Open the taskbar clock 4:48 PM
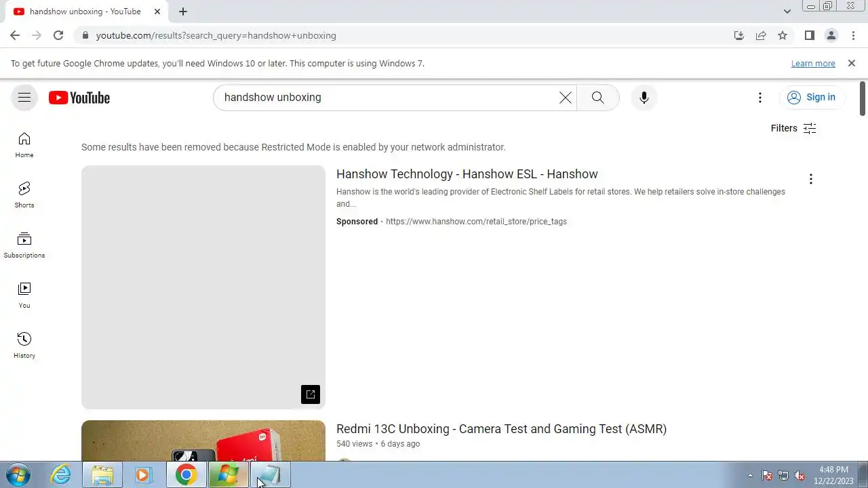Screen dimensions: 868x488 [833, 475]
